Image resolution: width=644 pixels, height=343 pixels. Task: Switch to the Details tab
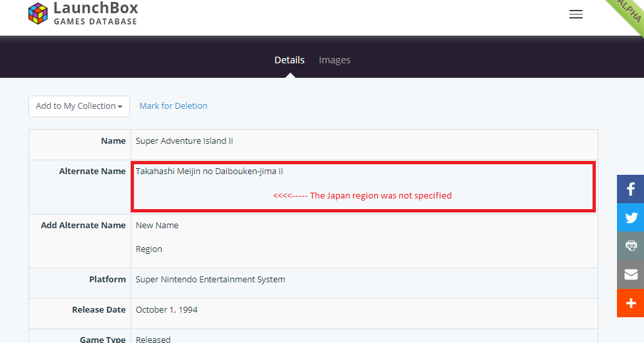pyautogui.click(x=290, y=60)
